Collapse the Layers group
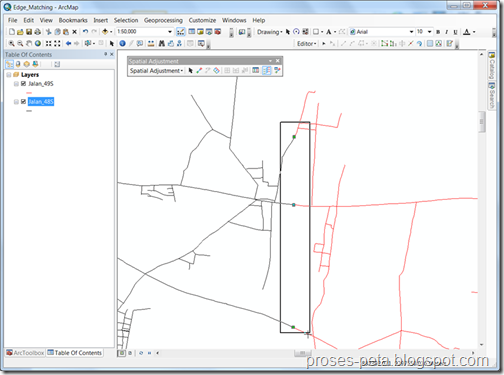This screenshot has height=375, width=504. coord(9,75)
